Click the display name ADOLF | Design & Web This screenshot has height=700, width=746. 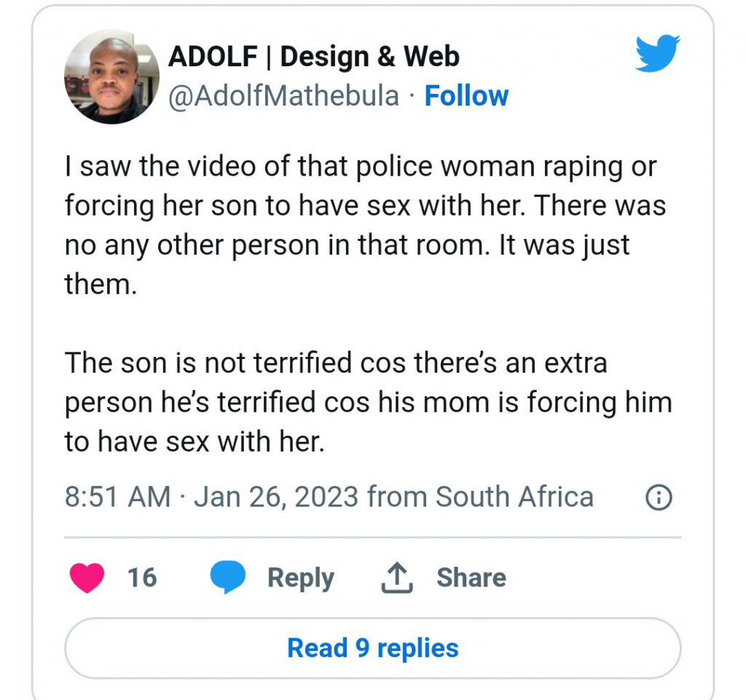point(314,57)
